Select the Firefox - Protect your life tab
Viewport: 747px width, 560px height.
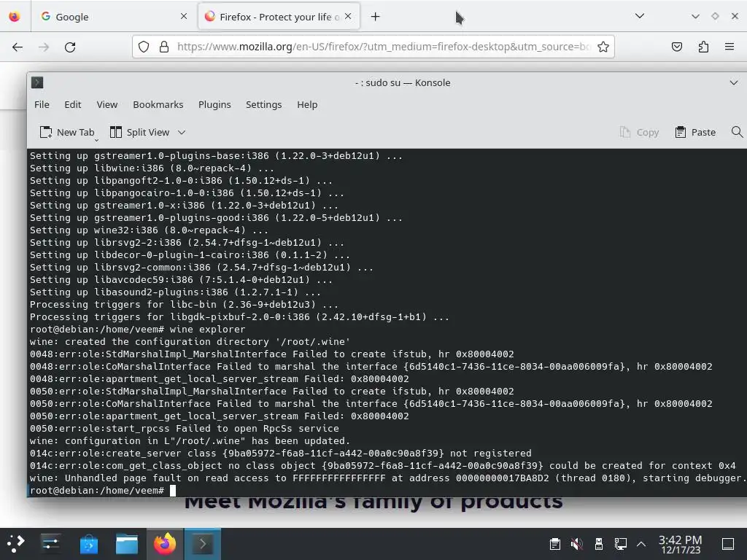[x=279, y=17]
